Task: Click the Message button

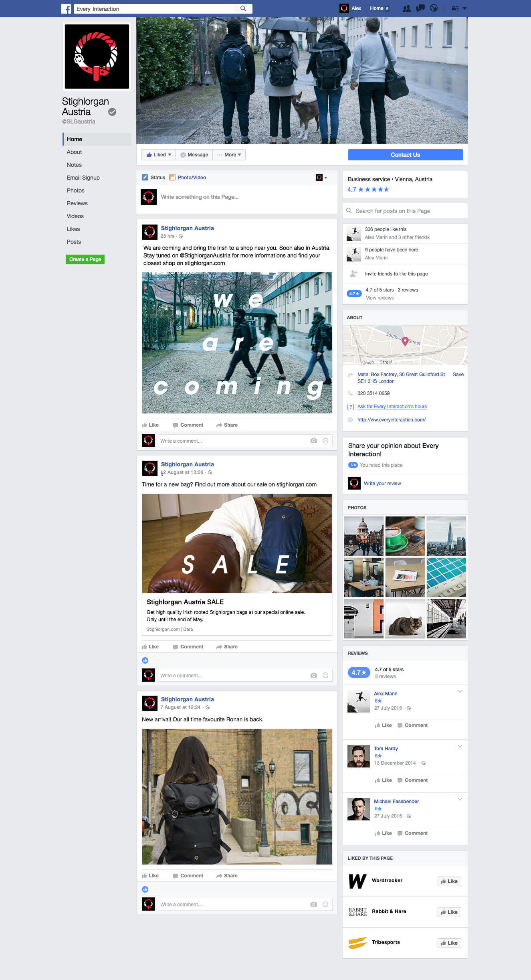Action: (x=194, y=155)
